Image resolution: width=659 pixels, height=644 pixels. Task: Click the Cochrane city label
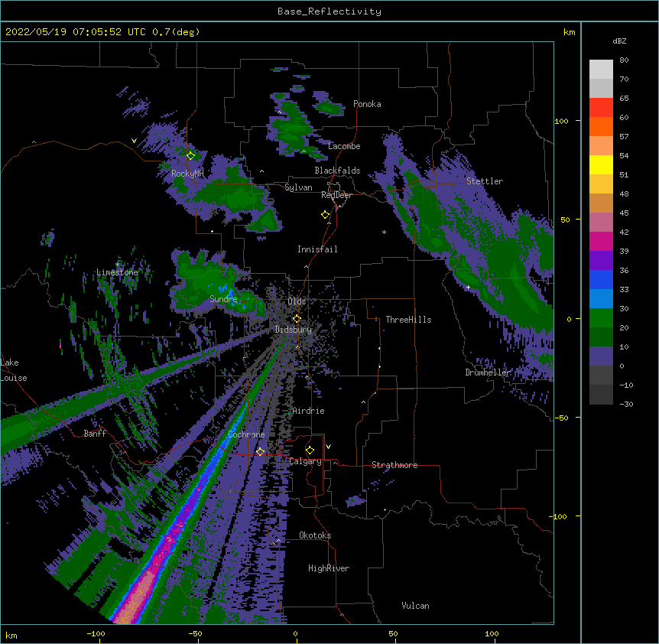246,434
